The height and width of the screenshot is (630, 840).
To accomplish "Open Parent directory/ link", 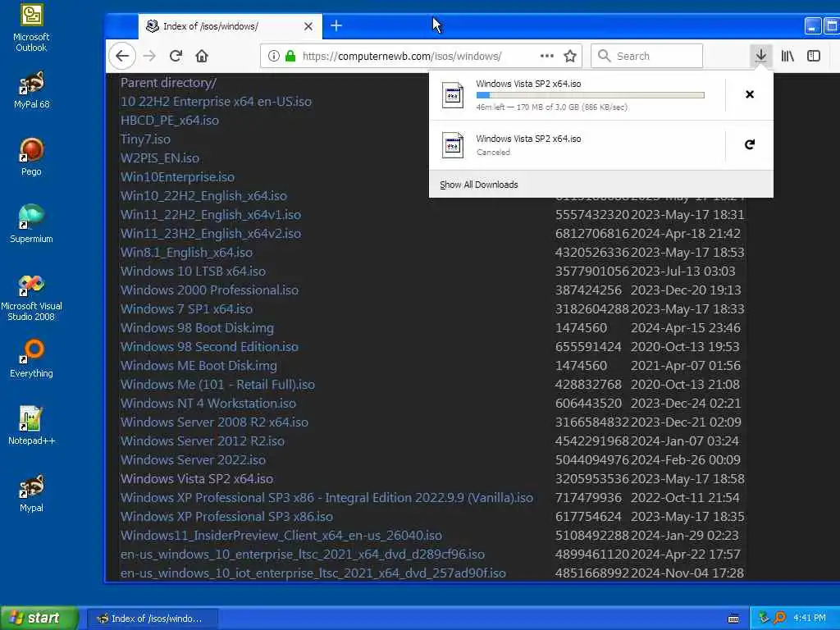I will (x=168, y=83).
